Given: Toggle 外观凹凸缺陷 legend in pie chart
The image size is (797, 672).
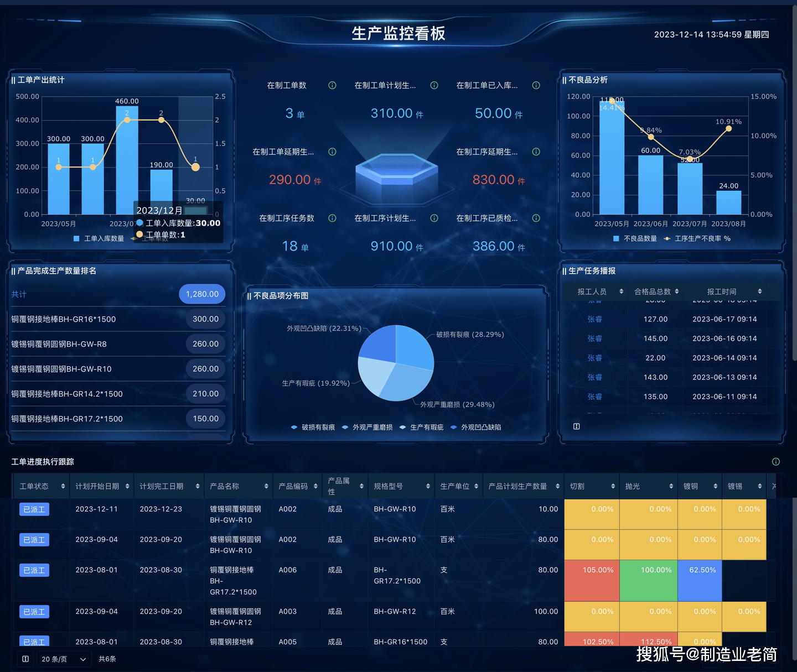Looking at the screenshot, I should tap(475, 427).
